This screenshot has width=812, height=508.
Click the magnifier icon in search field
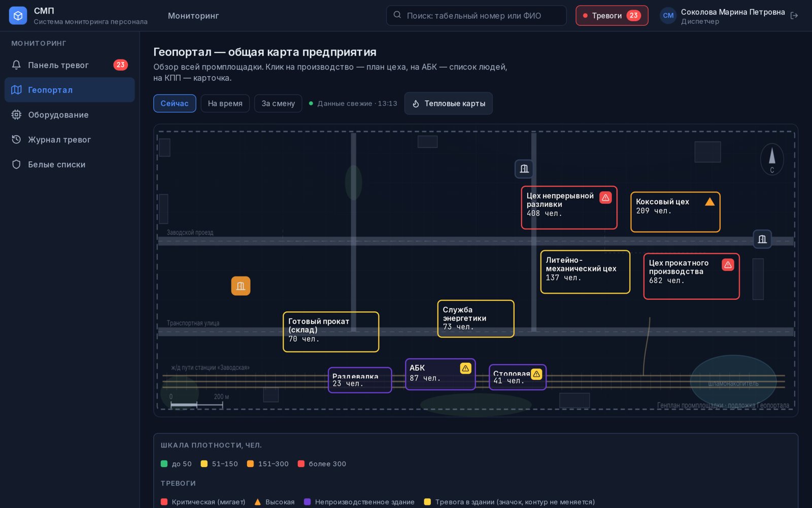397,15
